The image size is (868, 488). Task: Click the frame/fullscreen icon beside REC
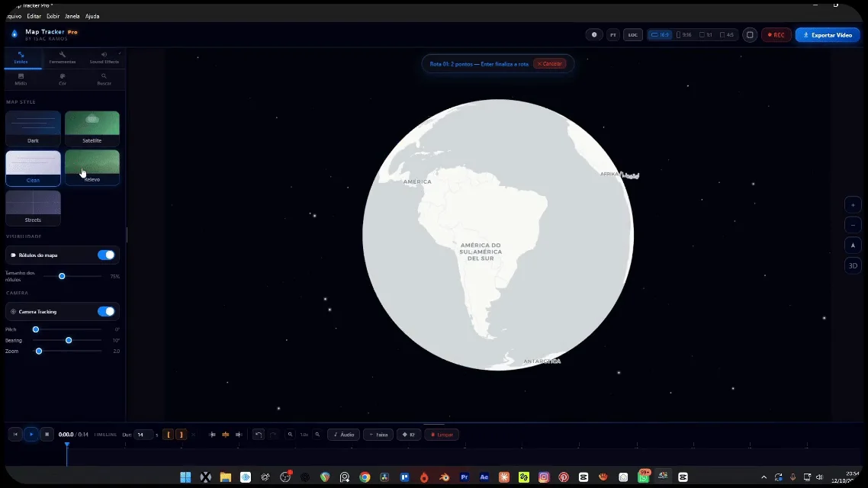(750, 35)
